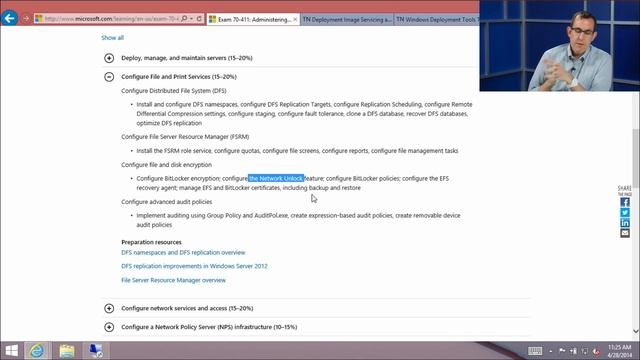
Task: Open DFS replication improvements in Windows Server 2012
Action: (x=194, y=266)
